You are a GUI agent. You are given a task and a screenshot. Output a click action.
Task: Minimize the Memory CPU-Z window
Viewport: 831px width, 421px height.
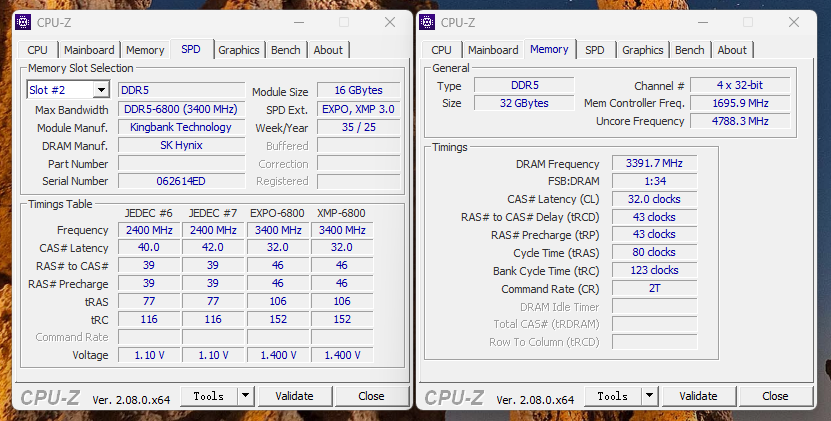703,22
